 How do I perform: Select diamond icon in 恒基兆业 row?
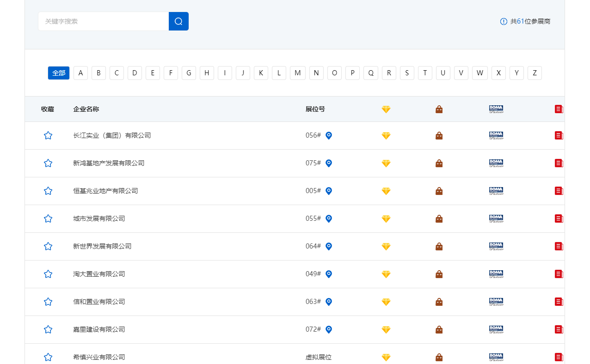386,191
